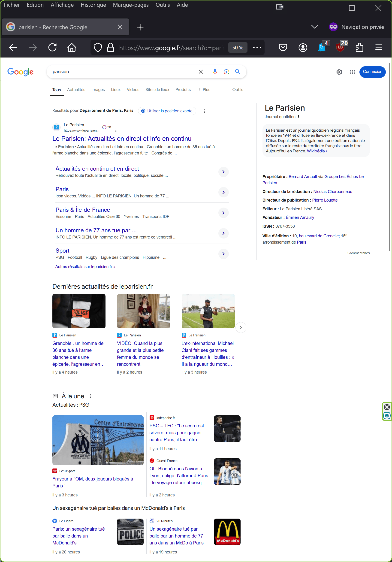
Task: Click the 50 % zoom level indicator
Action: coord(238,48)
